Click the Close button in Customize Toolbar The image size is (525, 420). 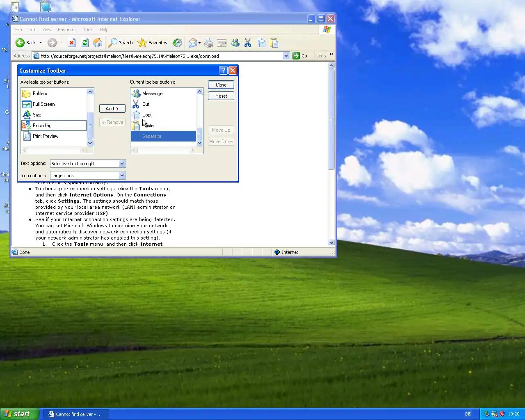click(x=221, y=85)
